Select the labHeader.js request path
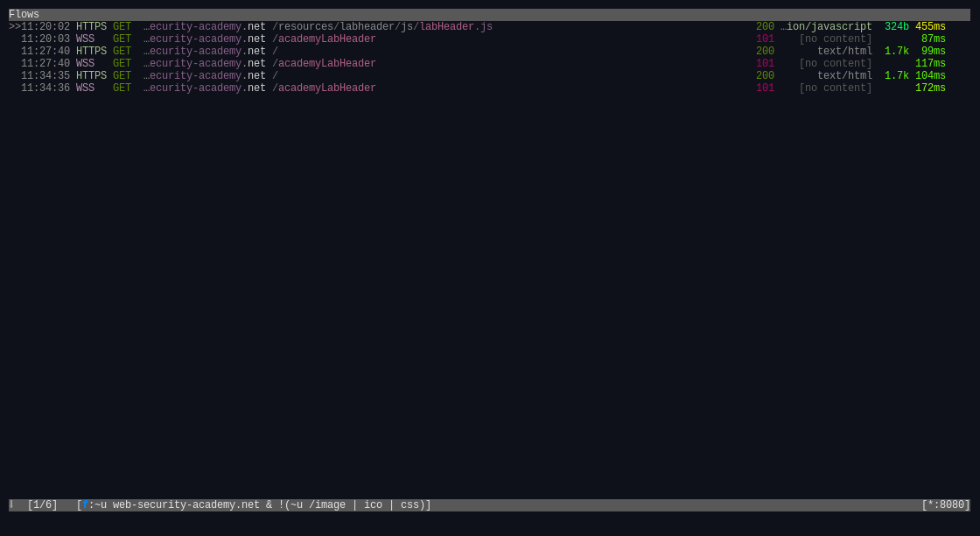This screenshot has height=536, width=980. pos(381,27)
